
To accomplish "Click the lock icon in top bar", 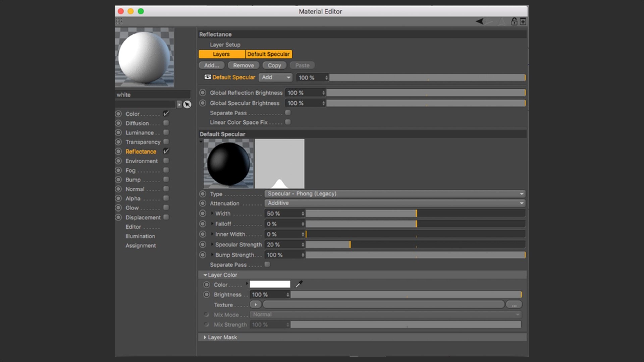I will [514, 22].
